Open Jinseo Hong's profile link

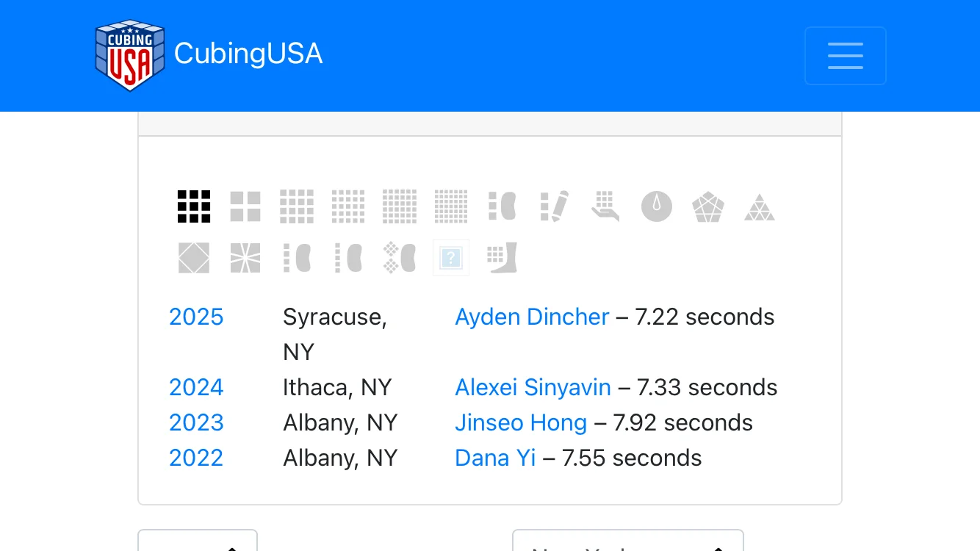coord(521,422)
